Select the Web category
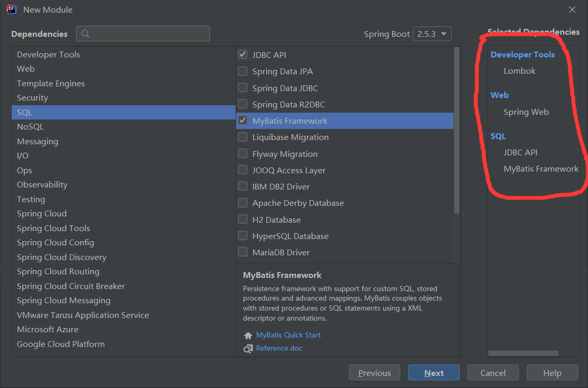 123,68
